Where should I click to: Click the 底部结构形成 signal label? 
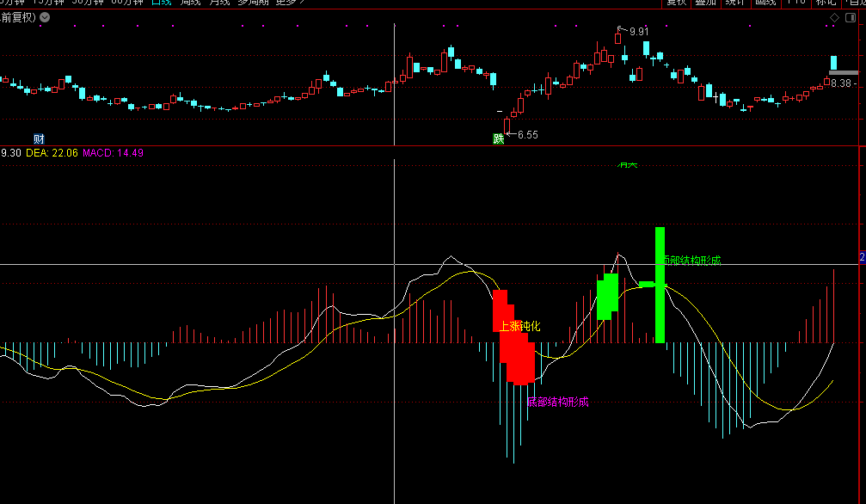pyautogui.click(x=557, y=402)
